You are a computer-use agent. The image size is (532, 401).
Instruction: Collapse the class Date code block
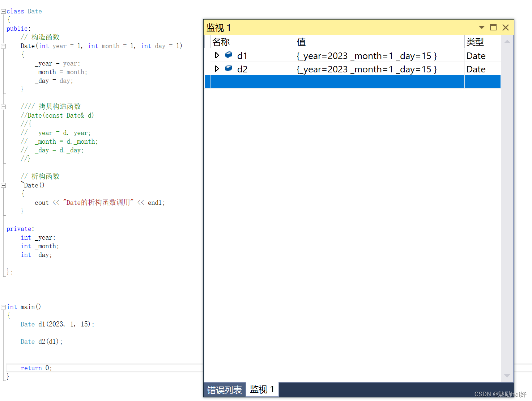pos(3,11)
